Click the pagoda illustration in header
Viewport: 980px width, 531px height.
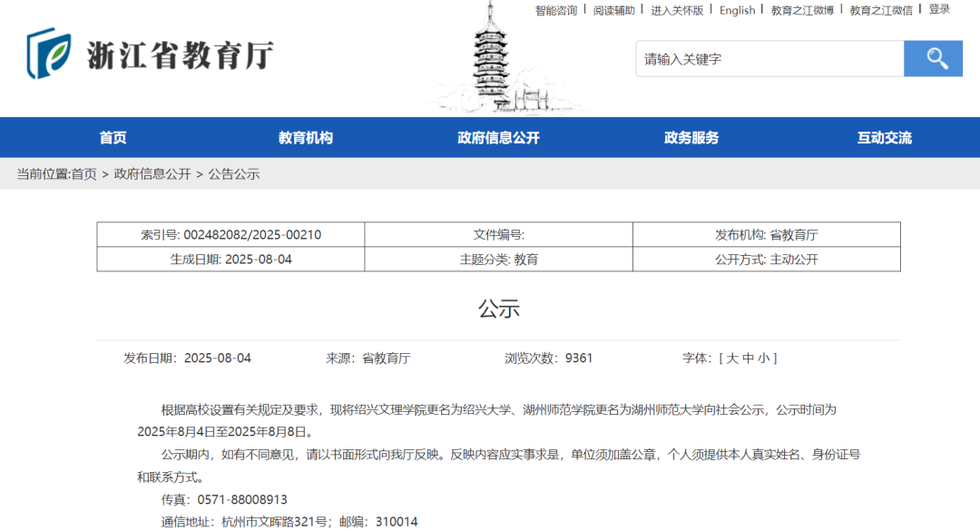click(493, 59)
